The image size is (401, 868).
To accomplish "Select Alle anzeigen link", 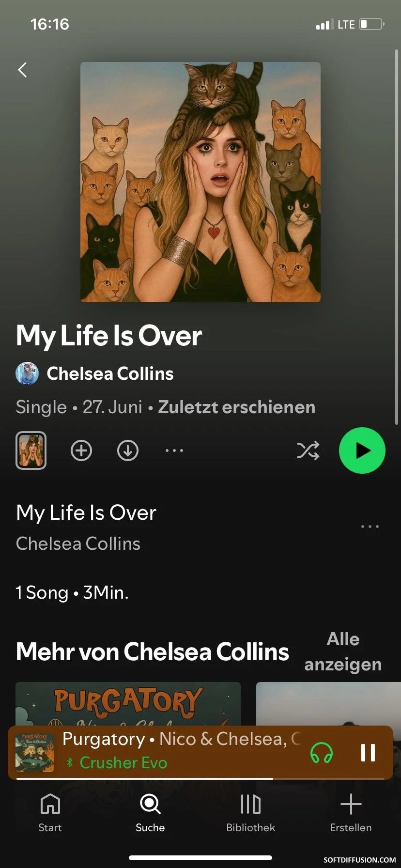I will point(343,651).
